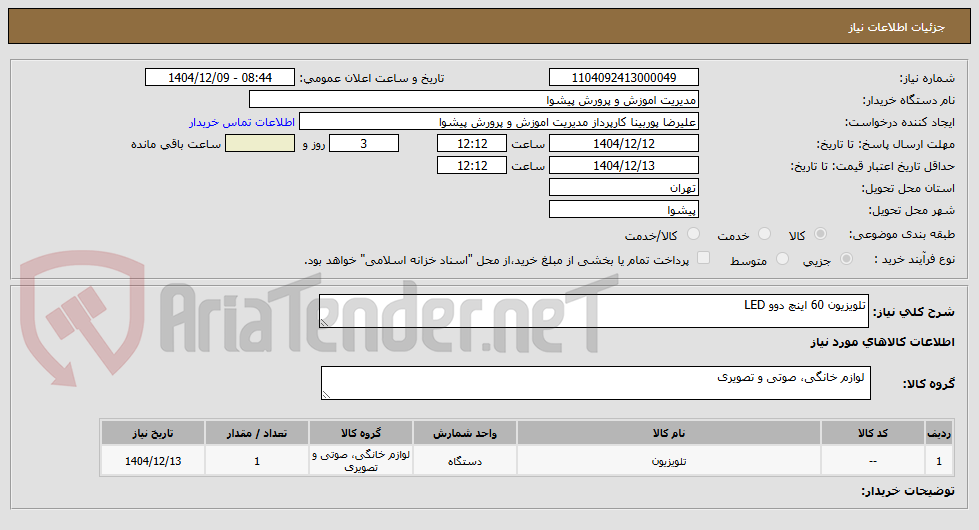Click the table cell with date 1404/12/13
The width and height of the screenshot is (979, 530).
tap(153, 461)
